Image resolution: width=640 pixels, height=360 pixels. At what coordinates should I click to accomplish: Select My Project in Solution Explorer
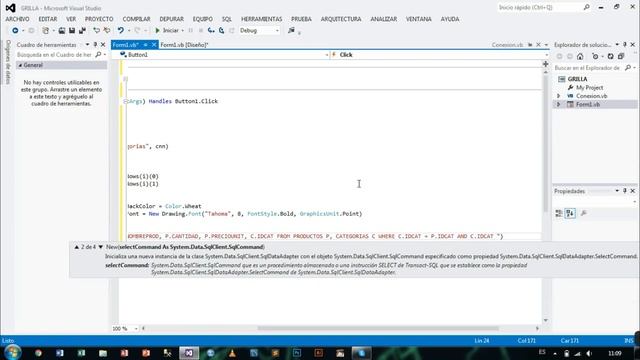(x=589, y=88)
